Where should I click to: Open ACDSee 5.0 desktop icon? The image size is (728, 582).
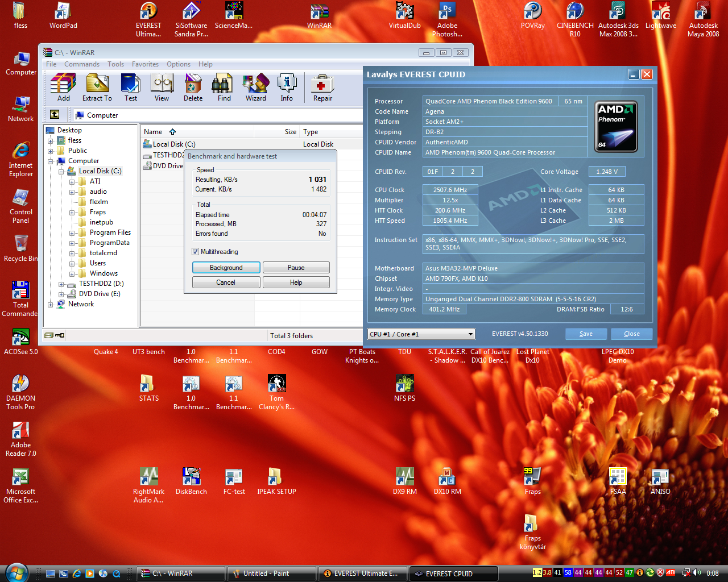20,341
